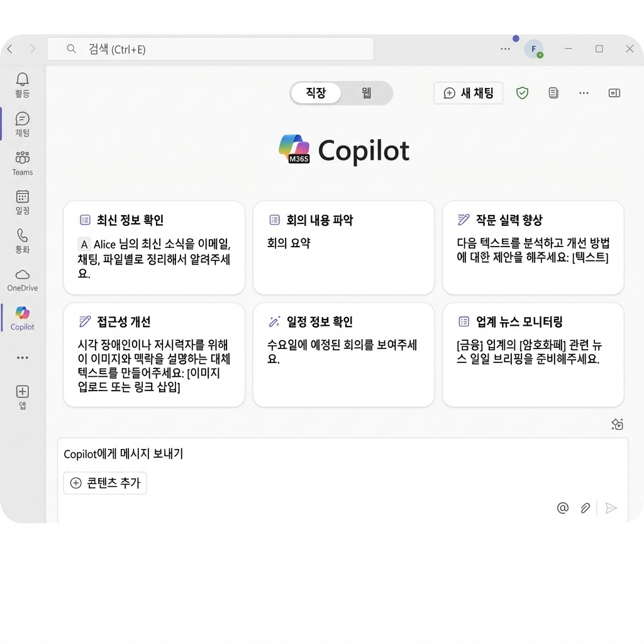Select the 최신 정보 확인 prompt card
The width and height of the screenshot is (644, 644).
[x=154, y=248]
